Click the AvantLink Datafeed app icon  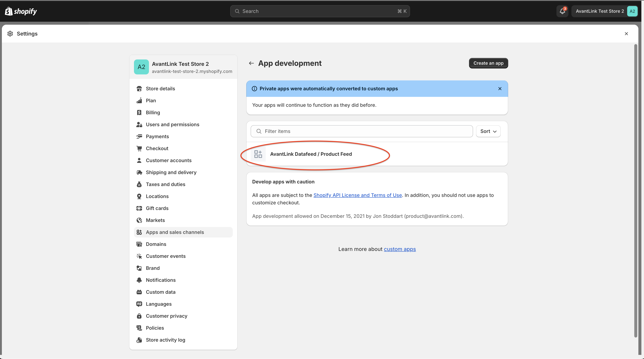point(258,154)
